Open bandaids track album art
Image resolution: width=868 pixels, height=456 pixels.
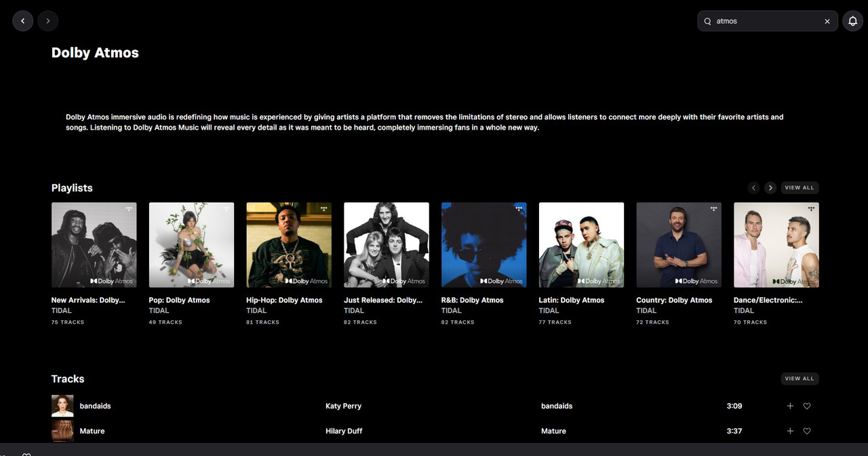coord(62,406)
